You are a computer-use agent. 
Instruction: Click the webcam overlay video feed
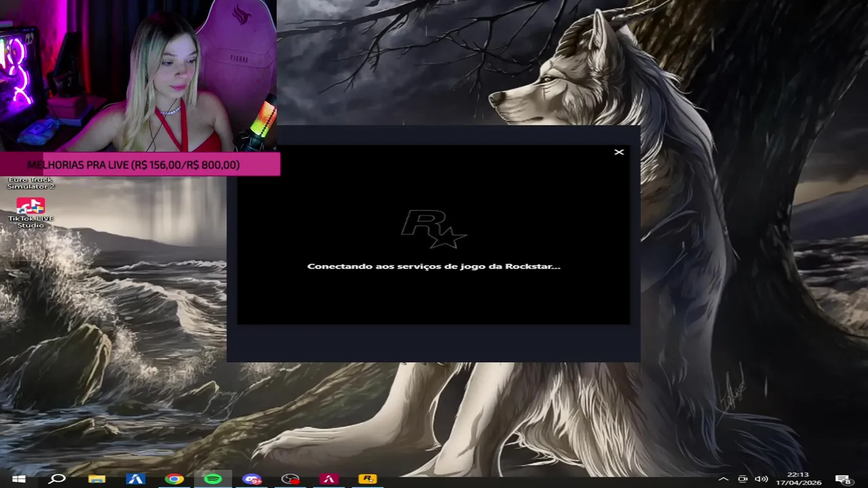[138, 76]
